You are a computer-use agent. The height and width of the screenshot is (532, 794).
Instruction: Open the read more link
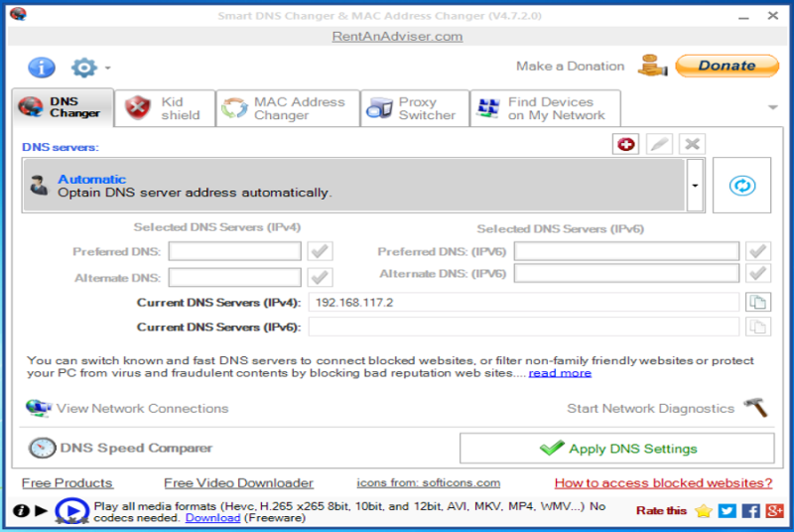tap(560, 373)
